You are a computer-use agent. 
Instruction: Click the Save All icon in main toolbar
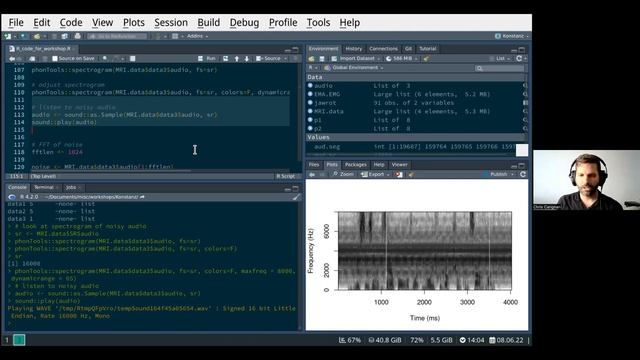[x=64, y=36]
